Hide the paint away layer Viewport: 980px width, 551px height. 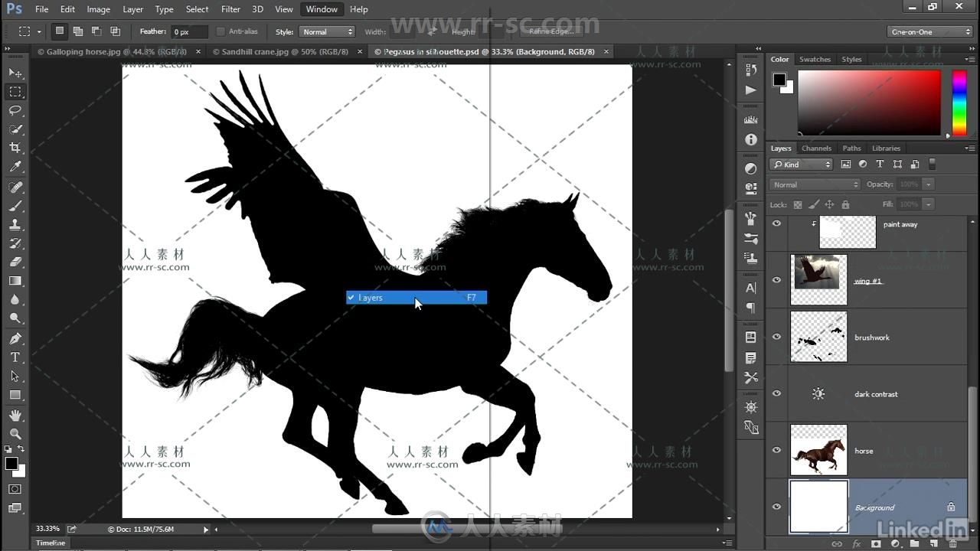point(776,223)
